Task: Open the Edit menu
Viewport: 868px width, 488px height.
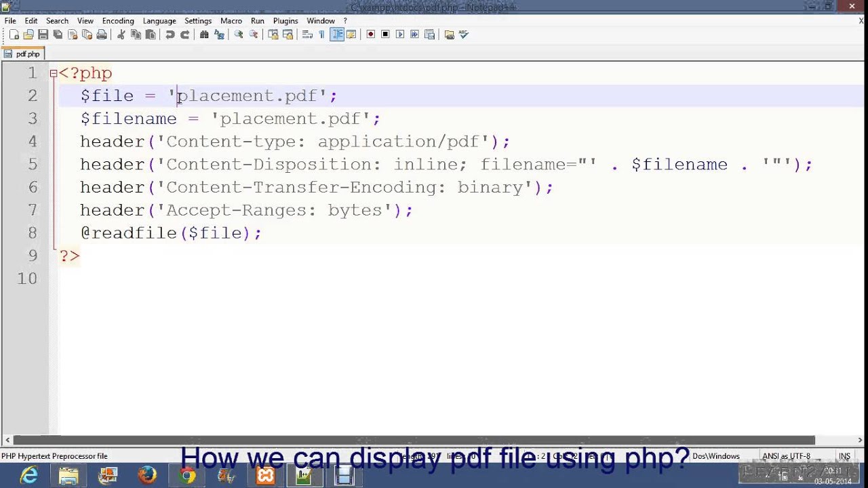Action: click(31, 21)
